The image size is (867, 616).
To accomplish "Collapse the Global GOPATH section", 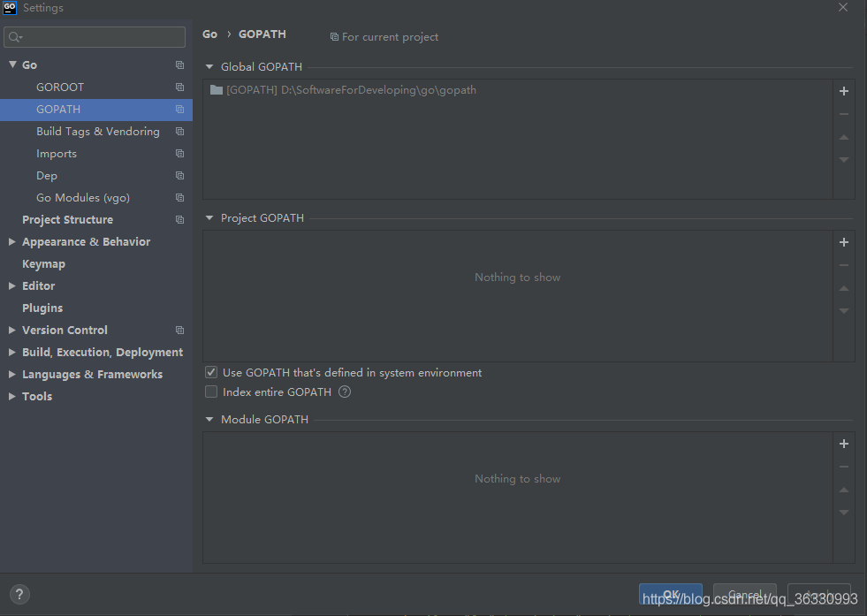I will coord(209,67).
